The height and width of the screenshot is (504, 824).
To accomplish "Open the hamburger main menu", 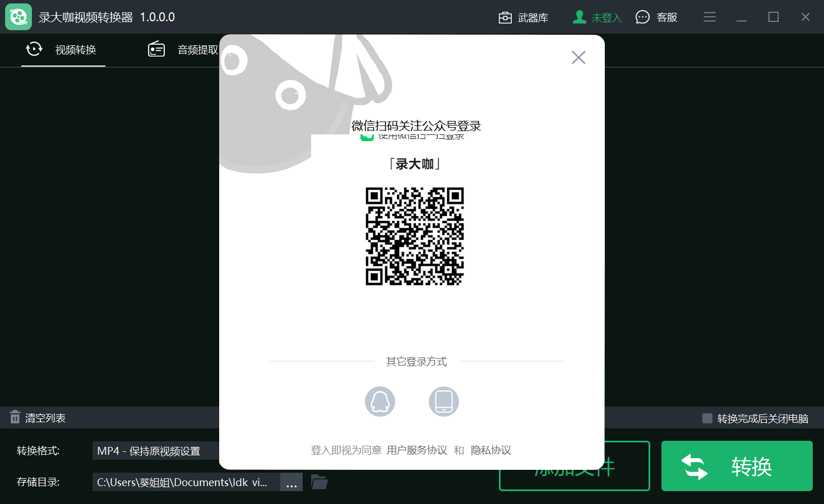I will 710,17.
